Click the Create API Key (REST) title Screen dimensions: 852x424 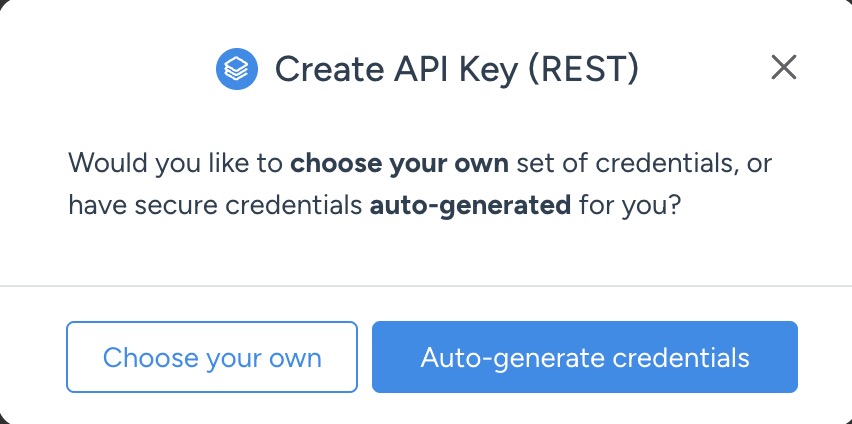(456, 69)
